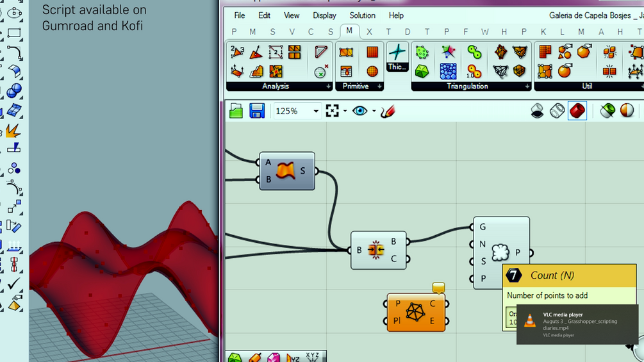Viewport: 644px width, 362px height.
Task: Click the Rhino Explode tool icon
Action: point(13,131)
